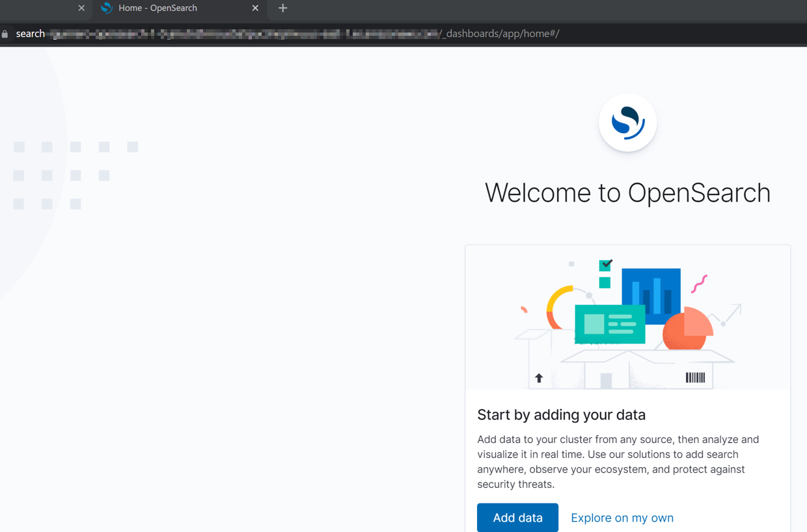Viewport: 807px width, 532px height.
Task: Click the OpenSearch logo above welcome heading
Action: [x=628, y=122]
